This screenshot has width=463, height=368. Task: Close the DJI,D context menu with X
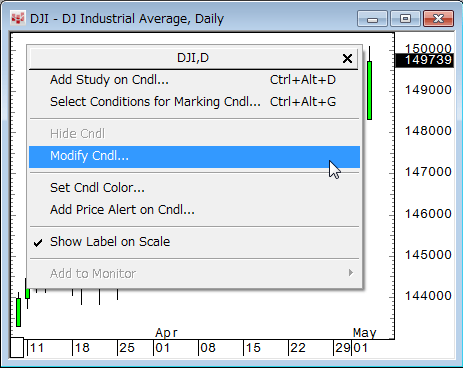[x=347, y=59]
